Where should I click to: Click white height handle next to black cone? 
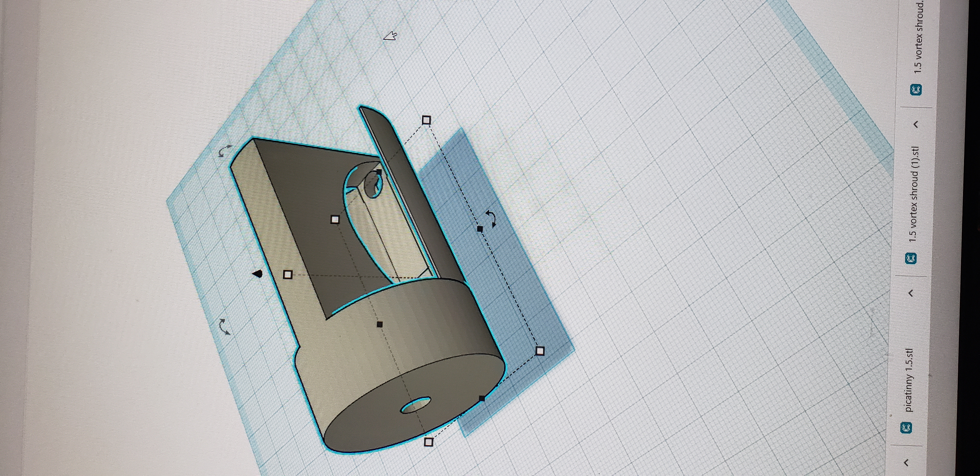pyautogui.click(x=288, y=274)
